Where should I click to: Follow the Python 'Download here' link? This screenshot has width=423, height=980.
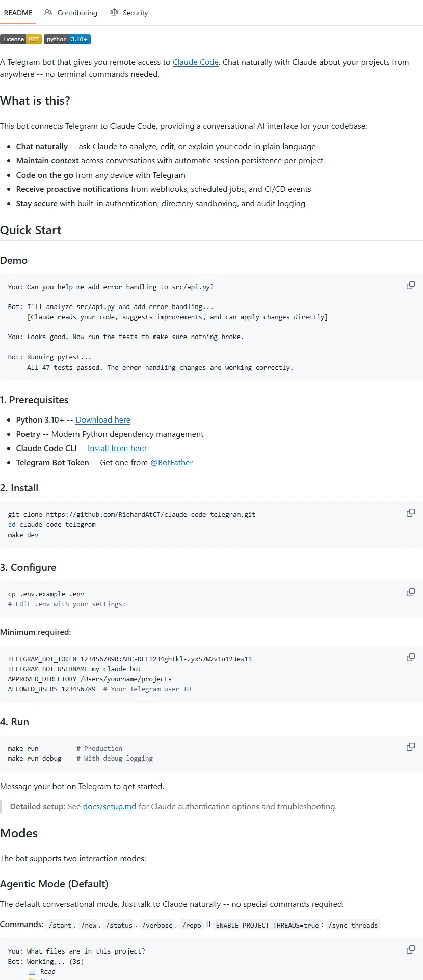[103, 420]
